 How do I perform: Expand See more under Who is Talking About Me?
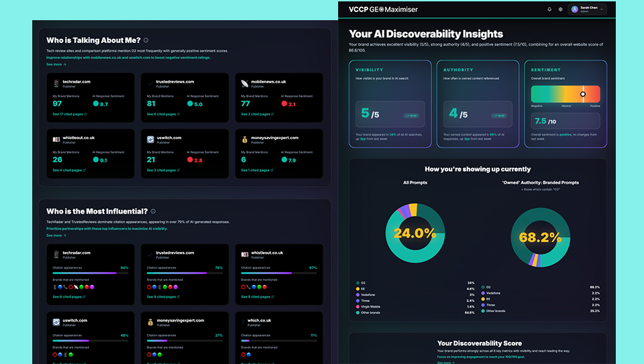[x=56, y=64]
